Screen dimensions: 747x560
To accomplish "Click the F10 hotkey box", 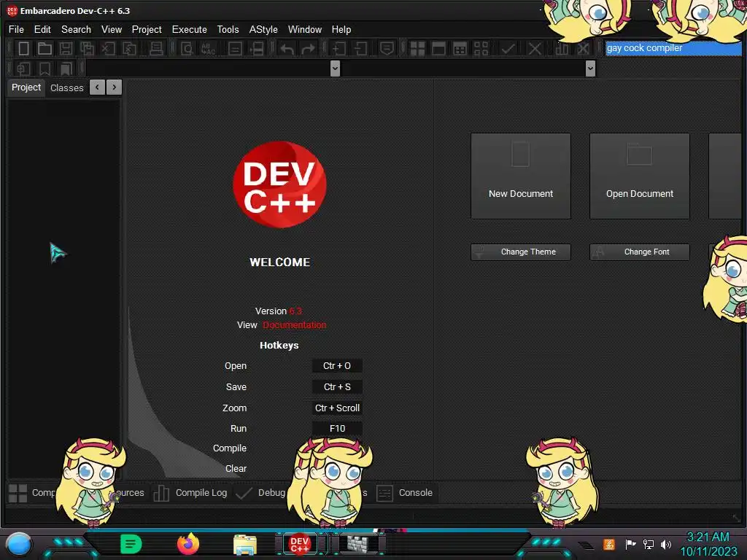I will 337,429.
